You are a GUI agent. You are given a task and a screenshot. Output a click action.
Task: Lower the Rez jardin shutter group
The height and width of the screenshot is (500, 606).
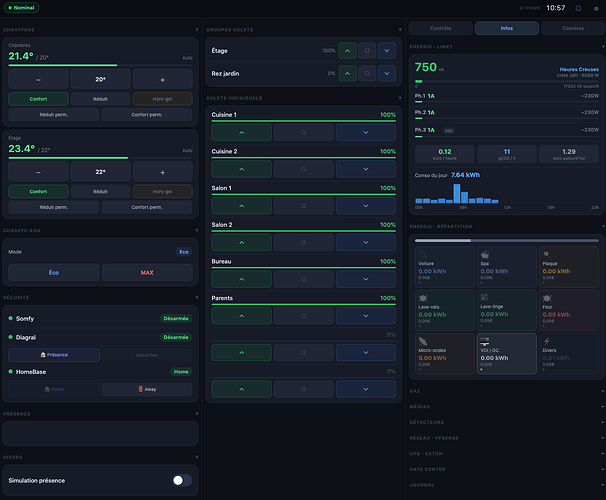(386, 73)
